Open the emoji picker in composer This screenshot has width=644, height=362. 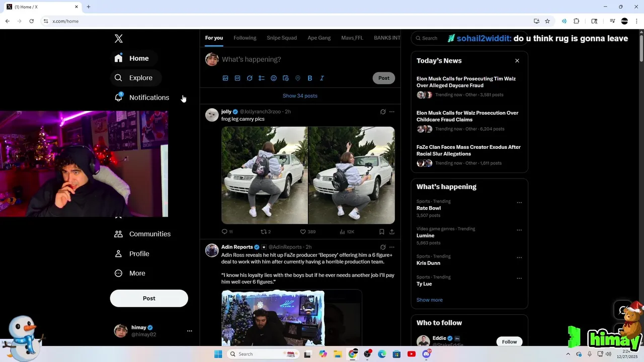pyautogui.click(x=274, y=78)
